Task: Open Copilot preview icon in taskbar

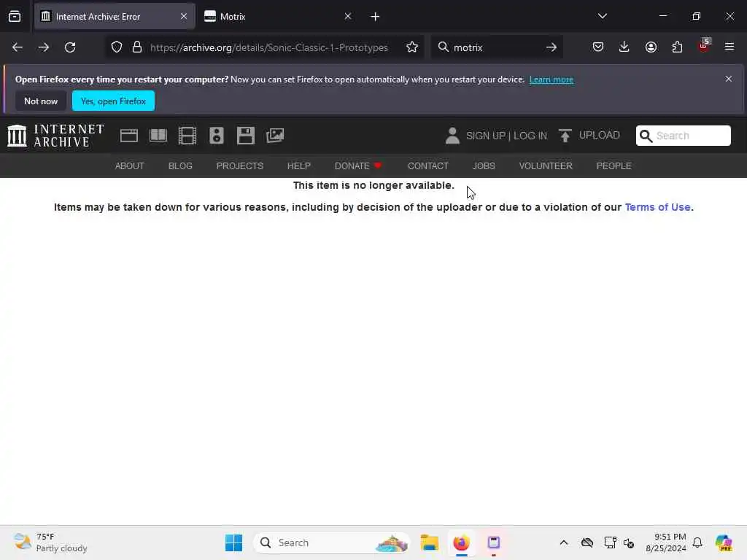Action: pos(723,542)
